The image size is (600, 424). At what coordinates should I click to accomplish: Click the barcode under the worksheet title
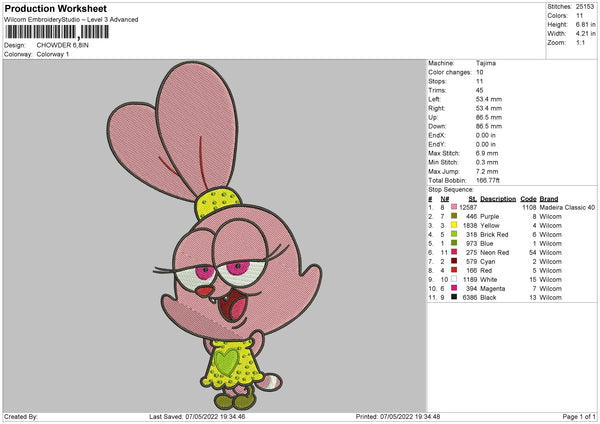57,32
